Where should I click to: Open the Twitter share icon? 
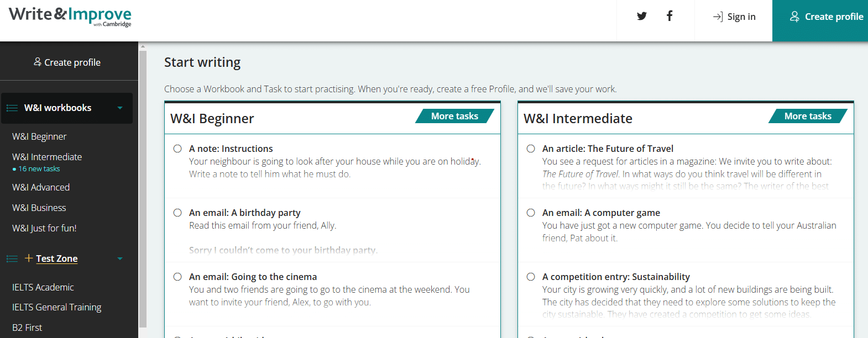tap(641, 16)
